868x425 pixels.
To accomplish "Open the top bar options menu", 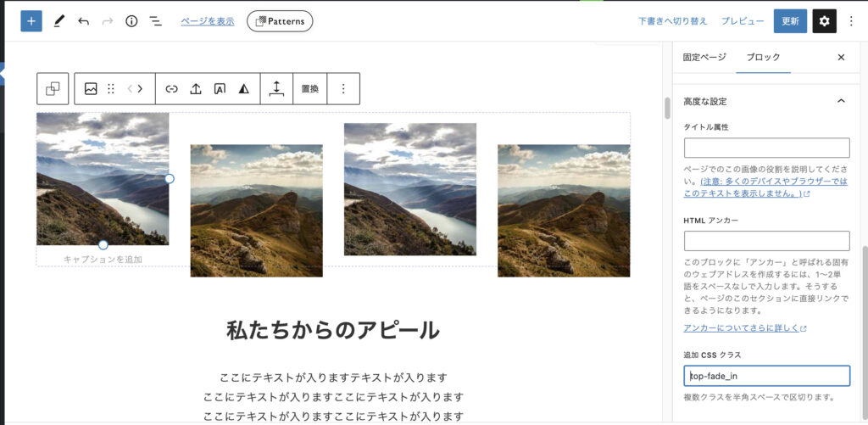I will click(x=851, y=21).
